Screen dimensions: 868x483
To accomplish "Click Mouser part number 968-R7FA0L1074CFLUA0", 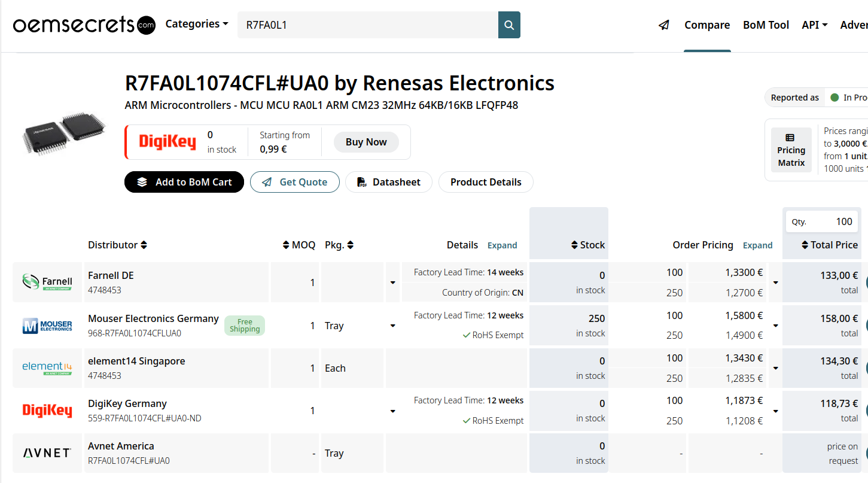I will coord(135,333).
